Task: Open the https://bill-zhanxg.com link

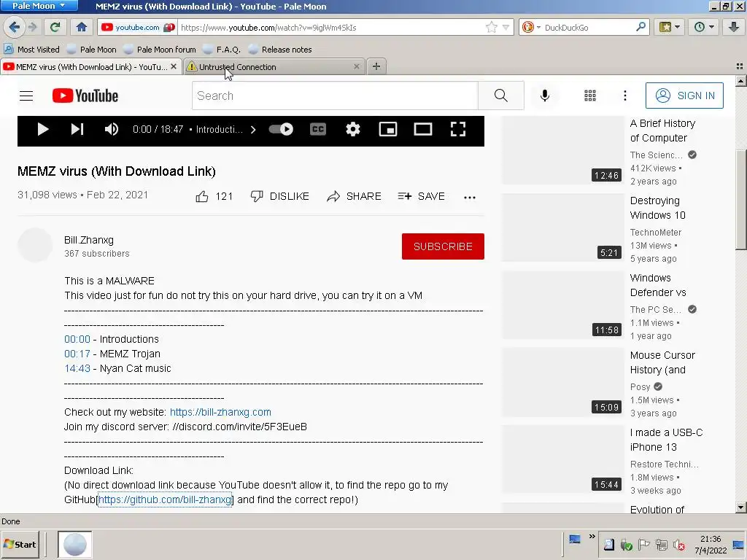Action: [220, 412]
